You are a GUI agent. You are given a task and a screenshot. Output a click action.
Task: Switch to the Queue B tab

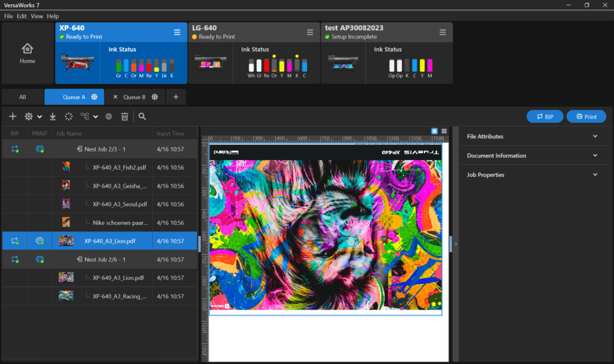click(134, 97)
